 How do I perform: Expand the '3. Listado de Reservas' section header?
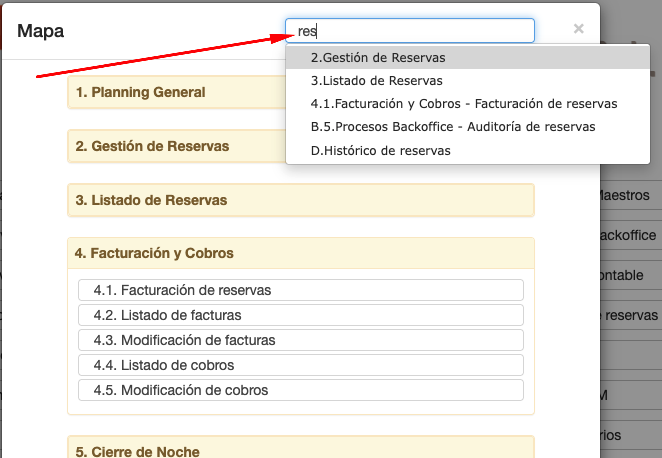152,200
